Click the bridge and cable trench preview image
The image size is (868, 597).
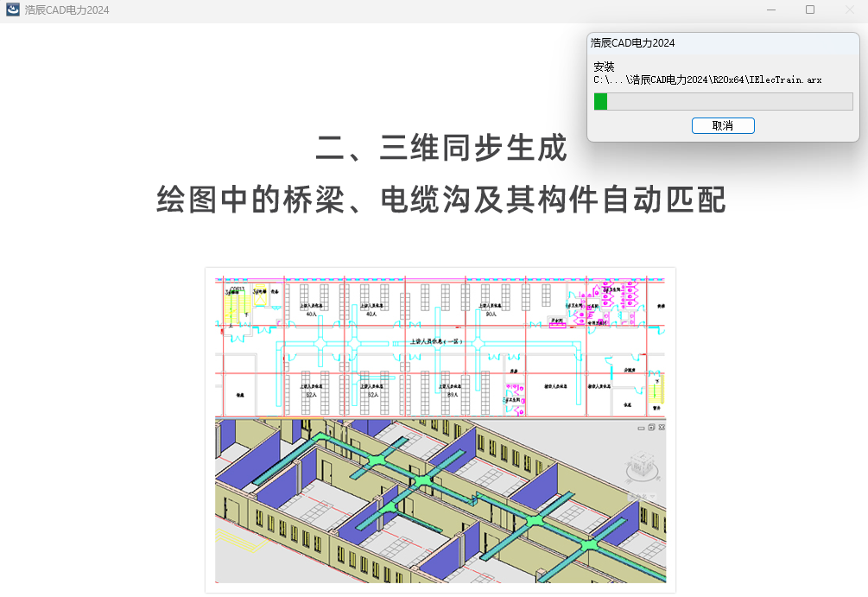pos(440,429)
